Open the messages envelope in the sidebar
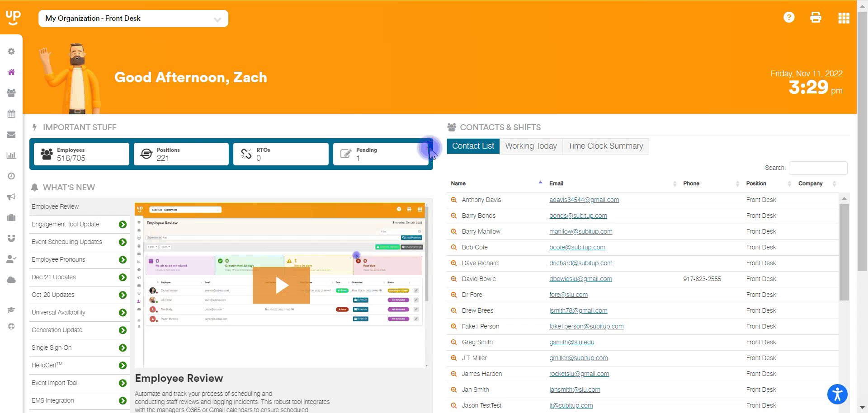 [11, 134]
